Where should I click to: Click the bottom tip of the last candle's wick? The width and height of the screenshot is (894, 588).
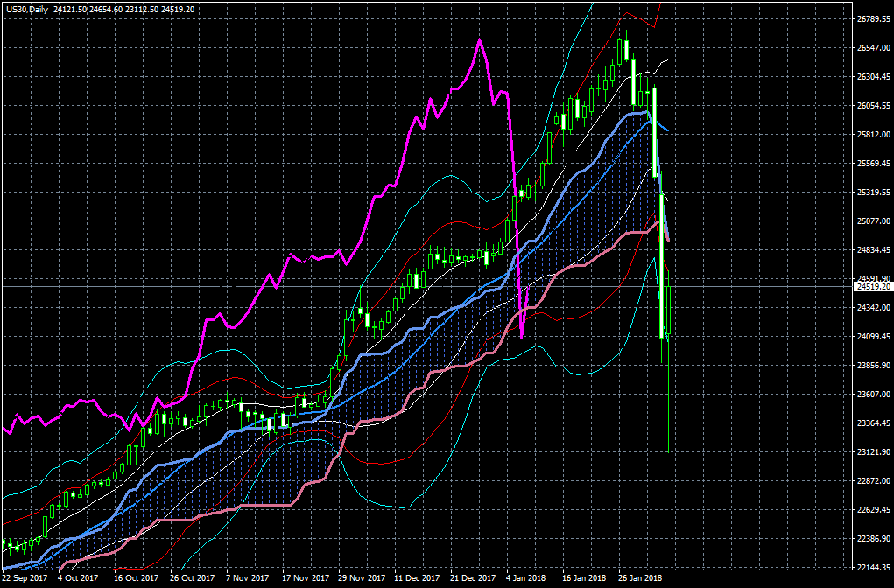[x=669, y=451]
